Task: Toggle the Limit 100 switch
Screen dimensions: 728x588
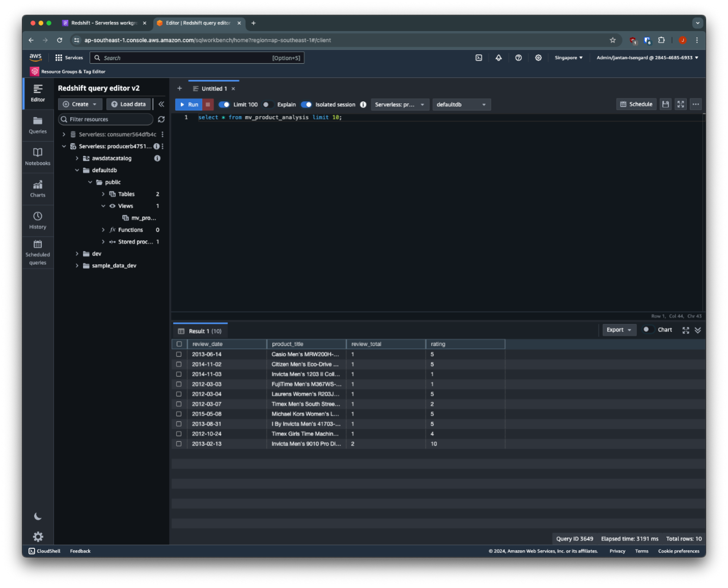Action: point(224,104)
